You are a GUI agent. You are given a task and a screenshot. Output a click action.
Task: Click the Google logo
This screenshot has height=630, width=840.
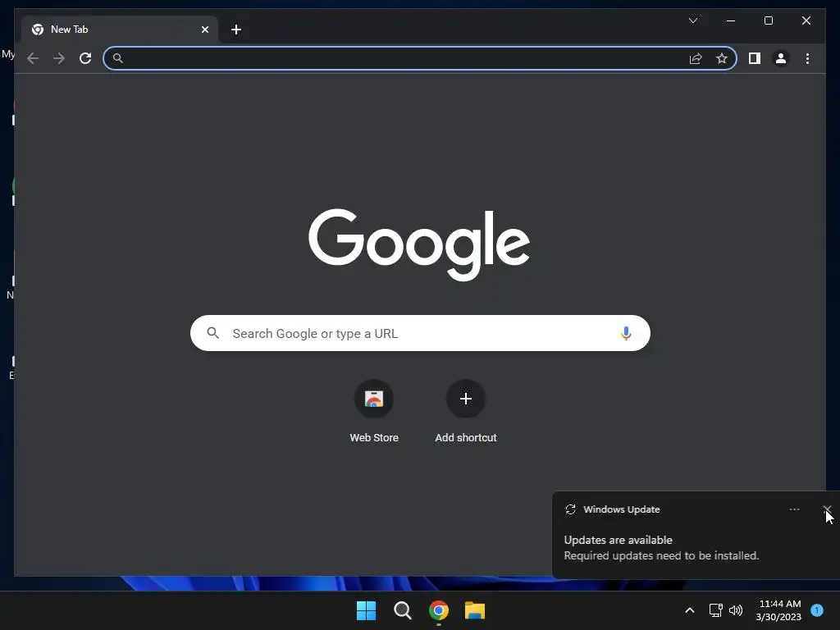click(x=419, y=244)
